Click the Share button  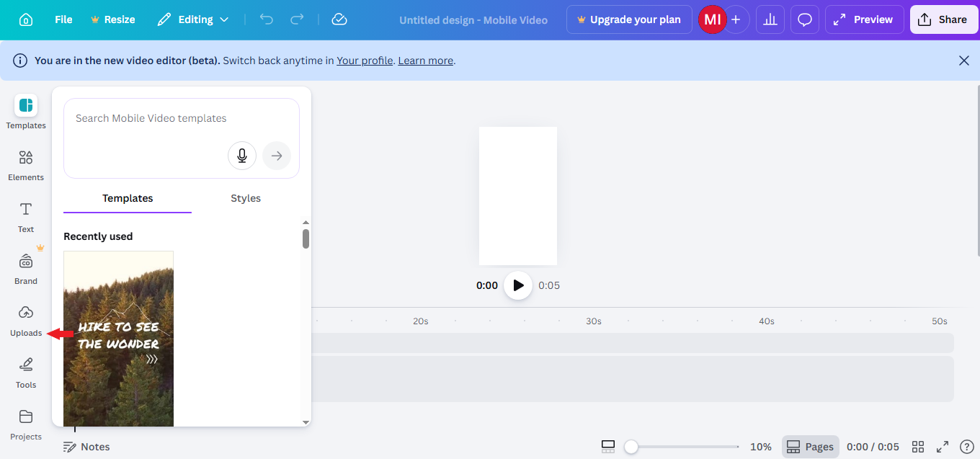(944, 19)
